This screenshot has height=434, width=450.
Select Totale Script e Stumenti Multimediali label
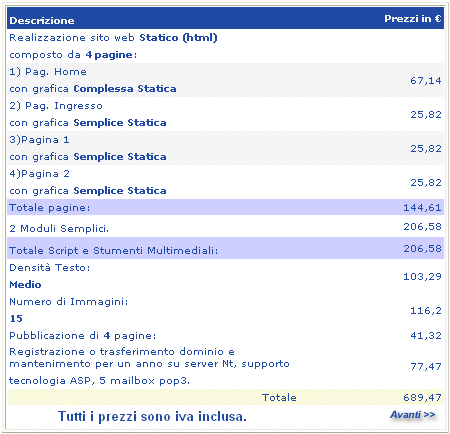113,251
